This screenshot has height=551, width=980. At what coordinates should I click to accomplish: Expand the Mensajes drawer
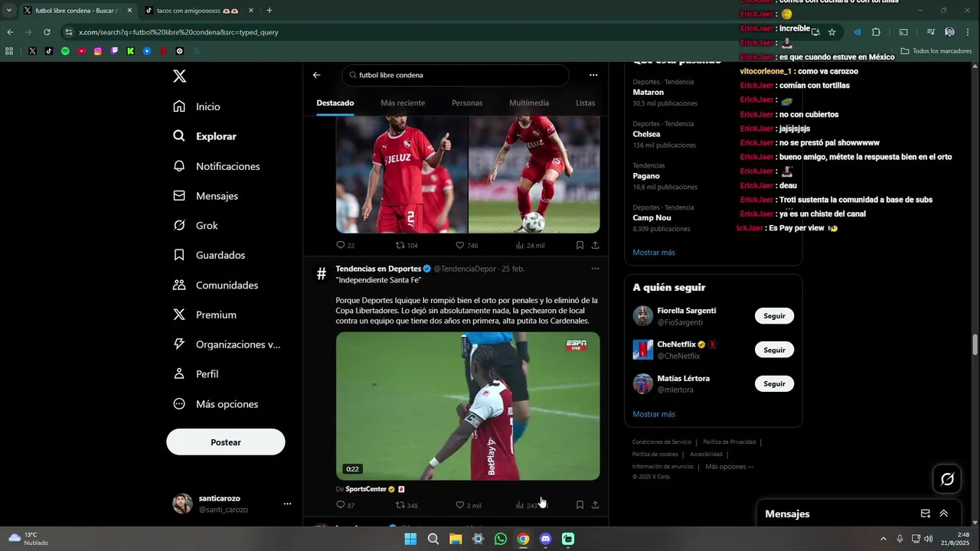tap(944, 514)
